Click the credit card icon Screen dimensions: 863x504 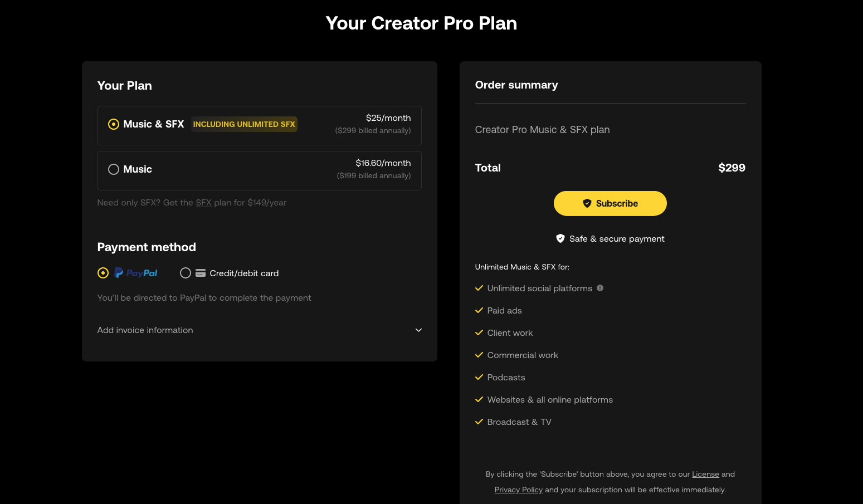click(x=201, y=273)
